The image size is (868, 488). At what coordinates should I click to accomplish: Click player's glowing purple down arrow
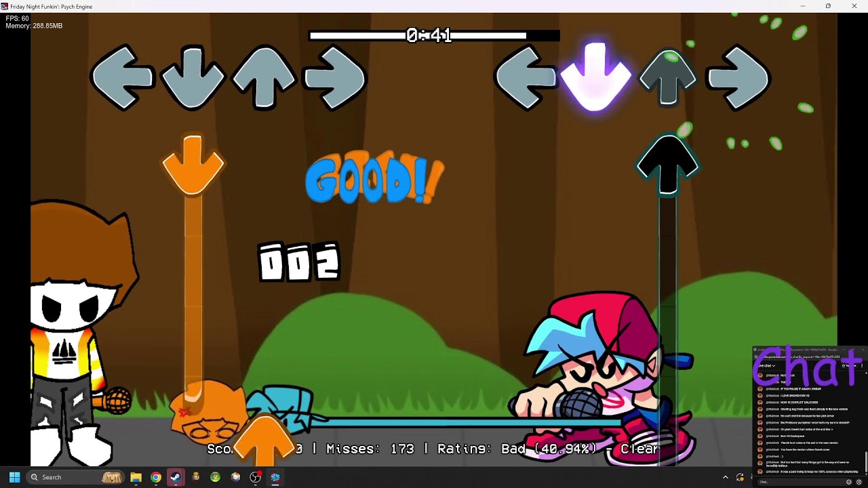[x=595, y=77]
